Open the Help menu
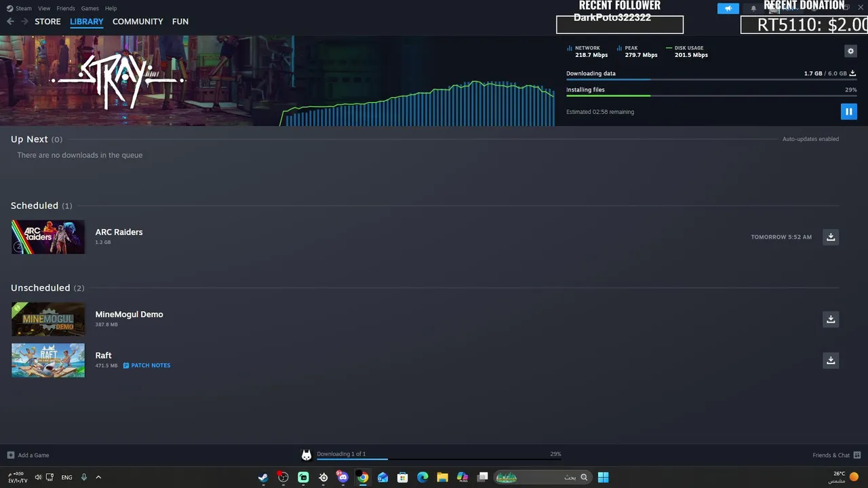 [111, 8]
